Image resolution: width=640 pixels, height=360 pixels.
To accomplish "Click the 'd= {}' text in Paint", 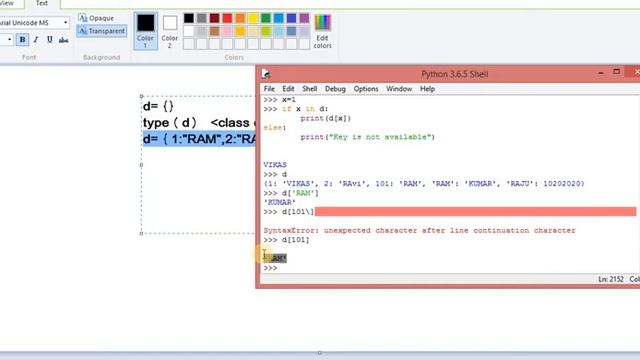I will pyautogui.click(x=158, y=106).
